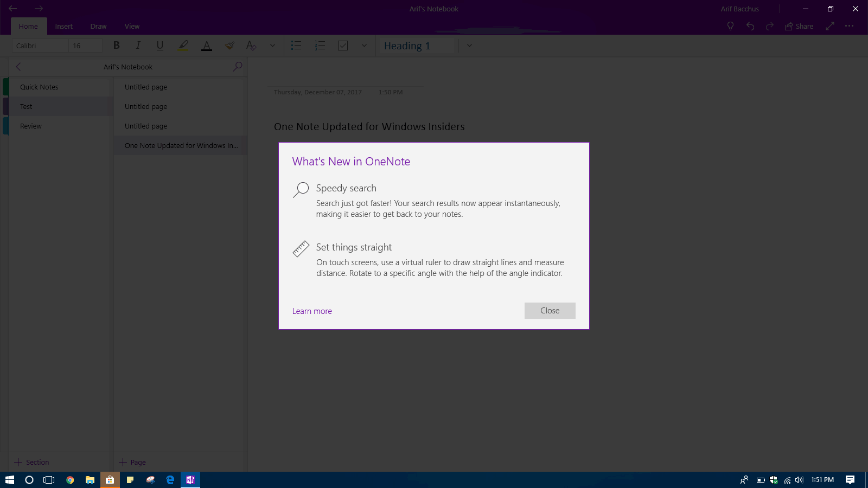Open the first Untitled page
The image size is (868, 488).
(181, 87)
